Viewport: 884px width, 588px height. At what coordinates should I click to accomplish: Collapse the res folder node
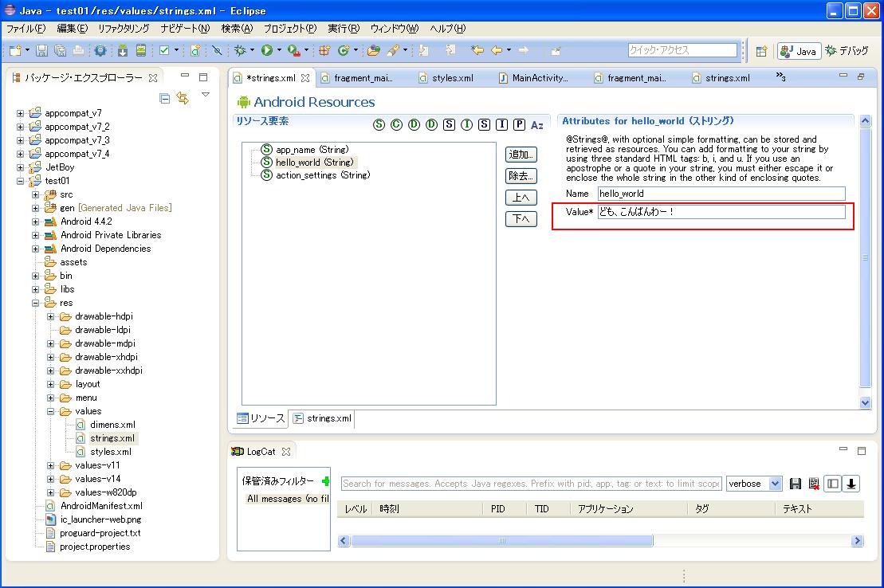coord(36,303)
